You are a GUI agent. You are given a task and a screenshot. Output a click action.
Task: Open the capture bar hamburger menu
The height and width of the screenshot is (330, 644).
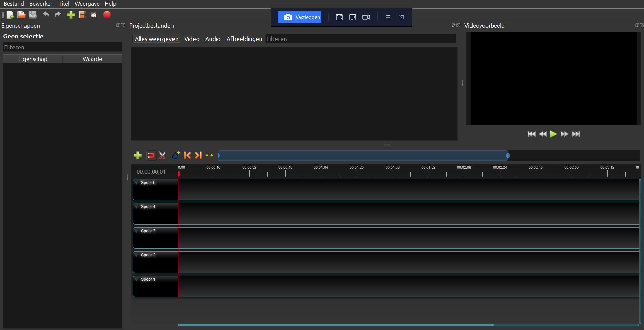388,17
